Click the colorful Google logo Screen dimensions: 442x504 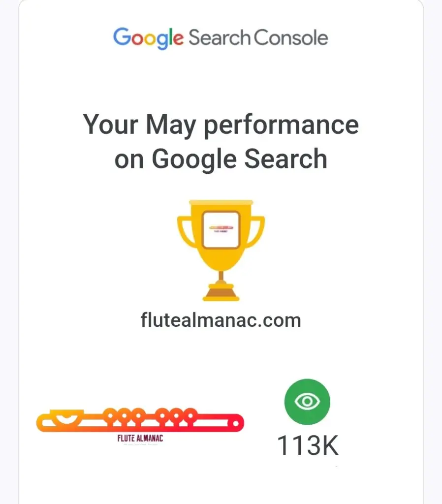tap(148, 38)
